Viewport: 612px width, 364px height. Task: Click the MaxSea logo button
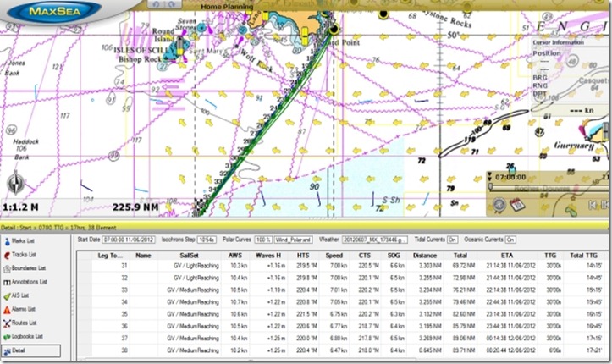point(54,10)
